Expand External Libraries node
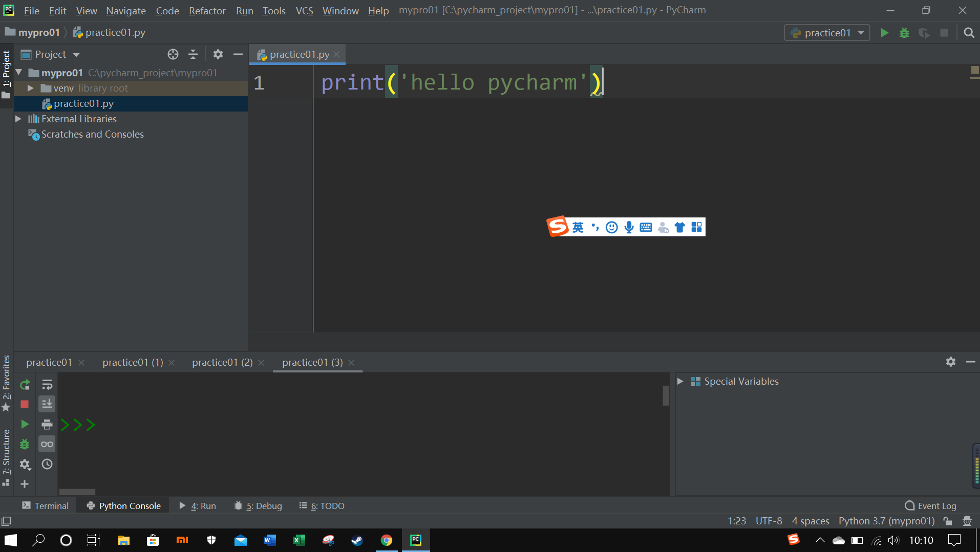The width and height of the screenshot is (980, 552). pyautogui.click(x=18, y=119)
